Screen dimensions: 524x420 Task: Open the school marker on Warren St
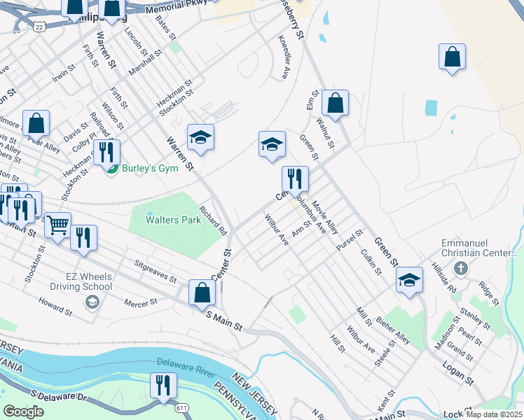coord(200,138)
